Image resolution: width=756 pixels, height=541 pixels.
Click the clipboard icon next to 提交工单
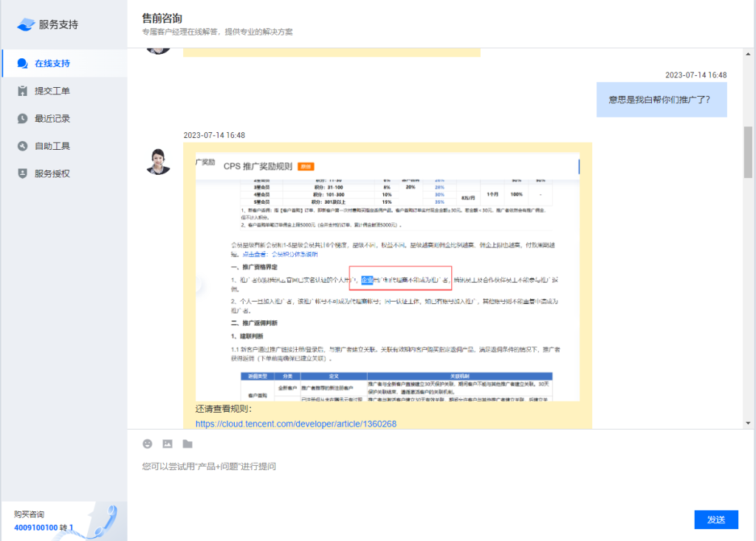click(x=22, y=91)
